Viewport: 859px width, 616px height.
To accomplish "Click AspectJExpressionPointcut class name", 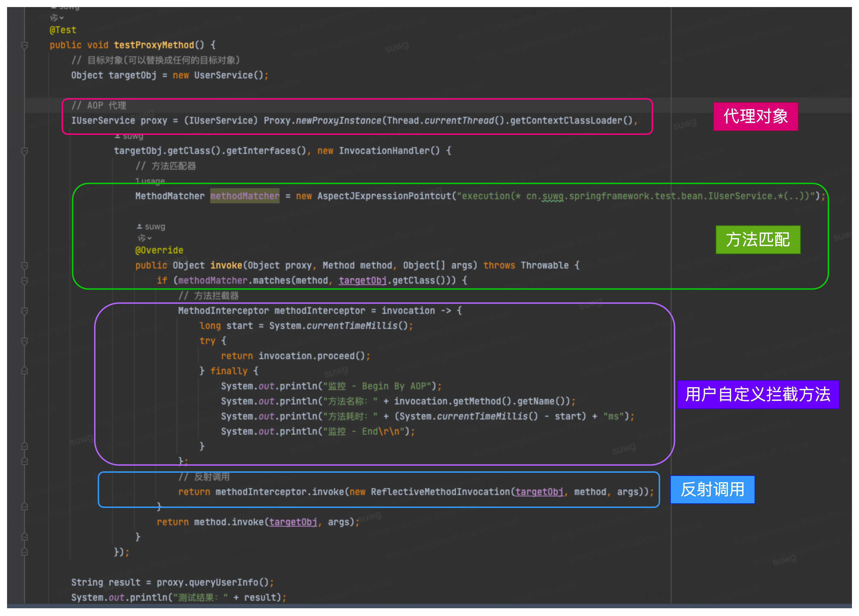I will (x=384, y=196).
